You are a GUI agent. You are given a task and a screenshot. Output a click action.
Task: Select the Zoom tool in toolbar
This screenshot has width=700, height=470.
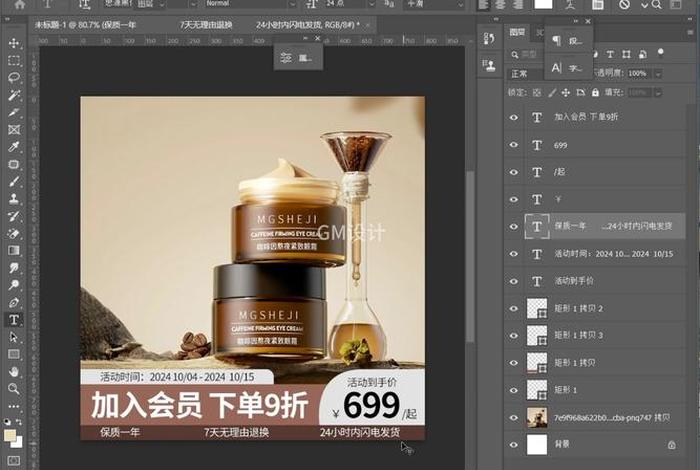click(x=14, y=388)
